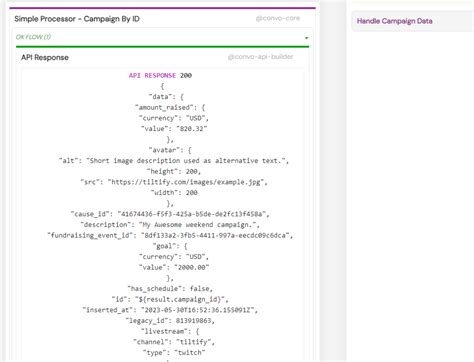This screenshot has width=474, height=362.
Task: Click the livestream channel tiltify line
Action: (174, 342)
